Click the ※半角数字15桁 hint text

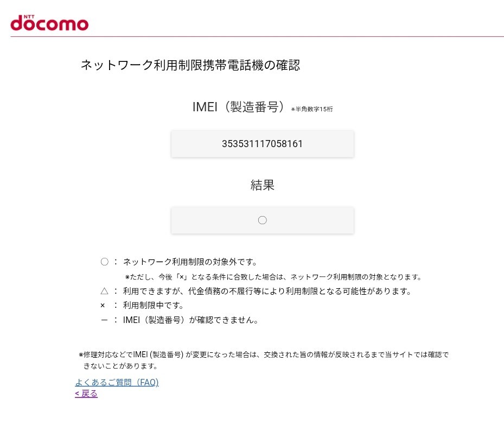click(312, 109)
